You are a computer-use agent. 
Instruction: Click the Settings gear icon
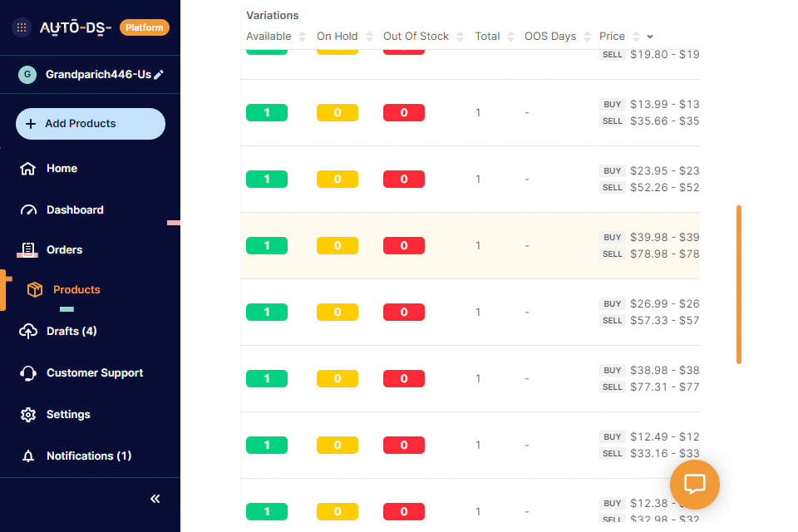pos(28,415)
